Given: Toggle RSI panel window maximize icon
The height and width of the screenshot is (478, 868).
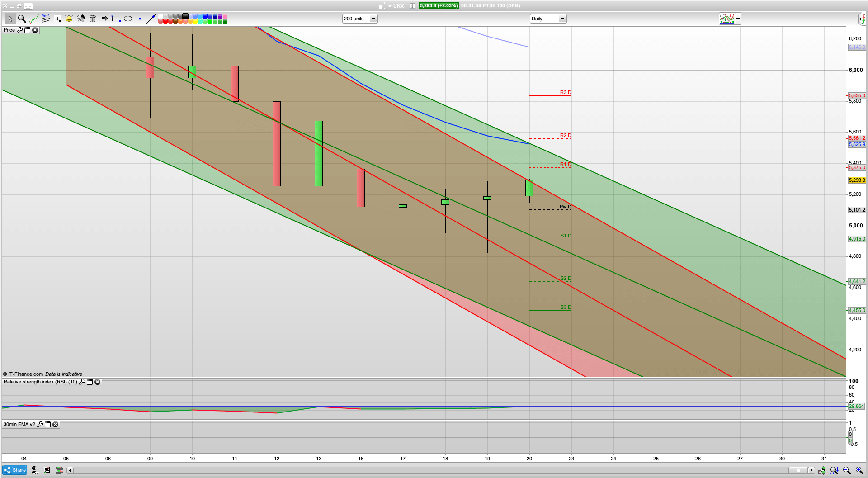Looking at the screenshot, I should tap(90, 382).
